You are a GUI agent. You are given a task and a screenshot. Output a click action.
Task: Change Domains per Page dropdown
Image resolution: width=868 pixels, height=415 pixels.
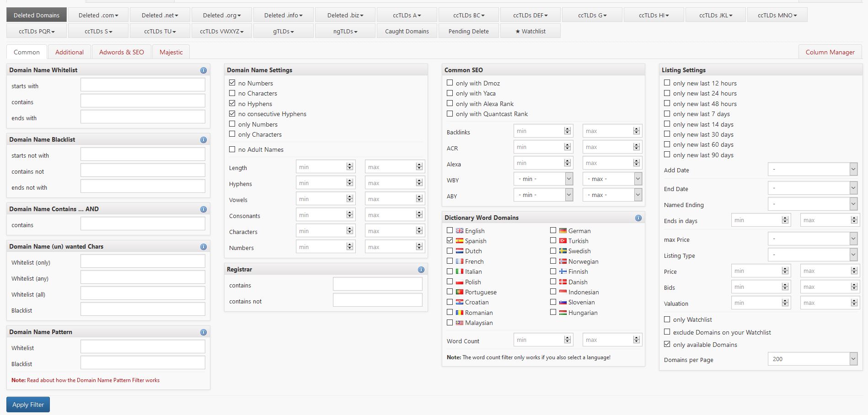(x=813, y=359)
